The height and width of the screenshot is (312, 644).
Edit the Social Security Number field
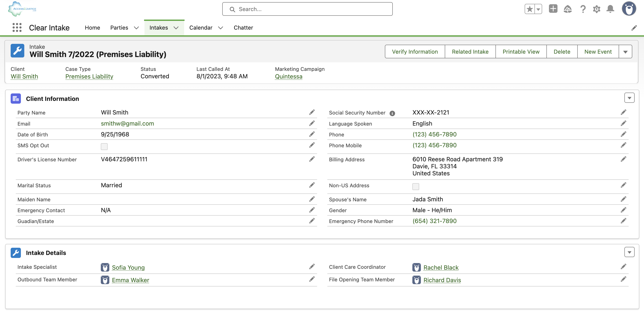tap(624, 112)
